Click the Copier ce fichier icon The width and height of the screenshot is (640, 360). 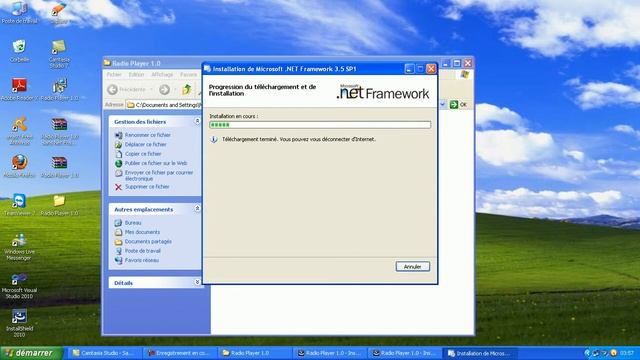(118, 154)
